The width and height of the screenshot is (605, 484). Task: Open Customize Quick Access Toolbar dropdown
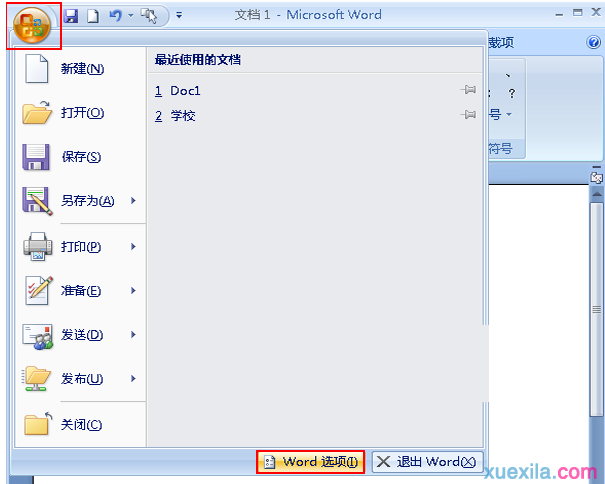[x=179, y=15]
